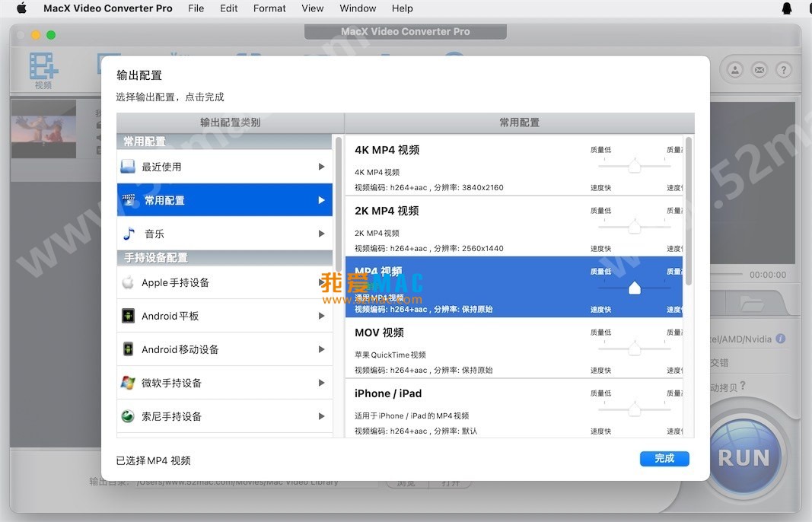Click the 00:00:00 time display

(767, 275)
